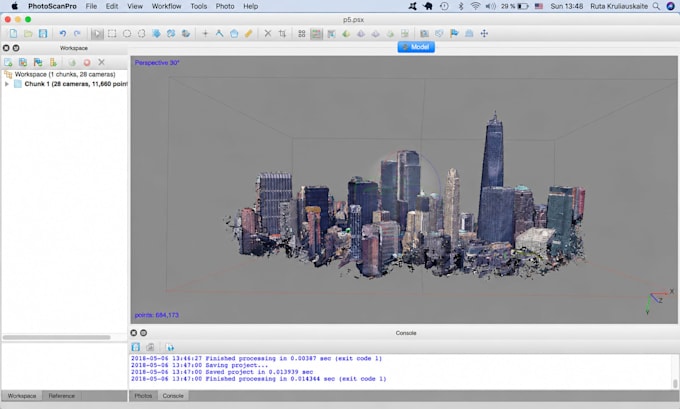Expand the Chunk 1 tree item
The width and height of the screenshot is (680, 409).
[x=7, y=84]
